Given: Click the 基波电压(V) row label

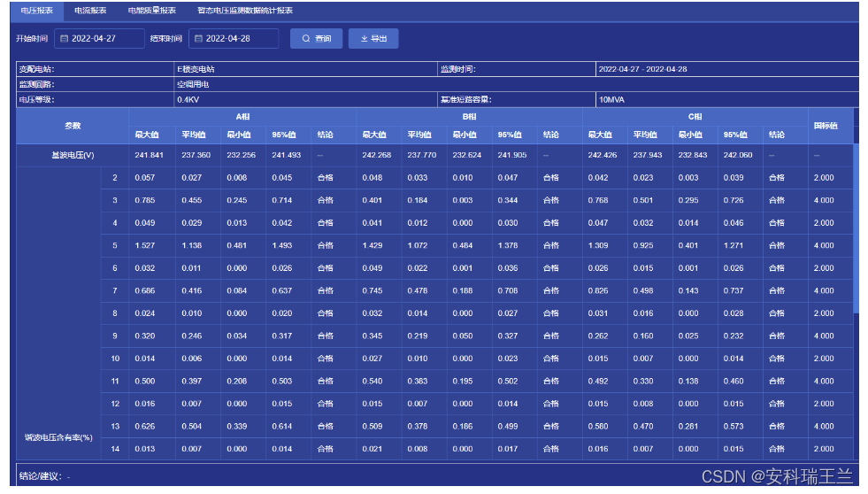Looking at the screenshot, I should click(73, 155).
